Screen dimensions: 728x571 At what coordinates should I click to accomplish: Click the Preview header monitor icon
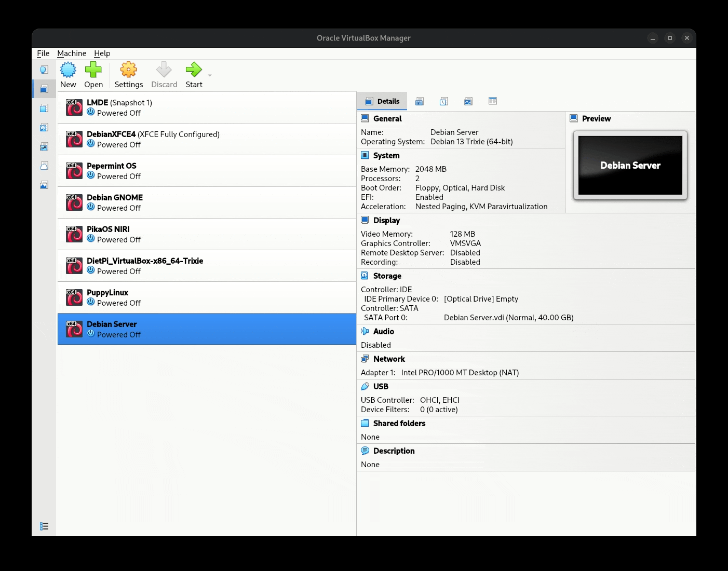[x=574, y=118]
